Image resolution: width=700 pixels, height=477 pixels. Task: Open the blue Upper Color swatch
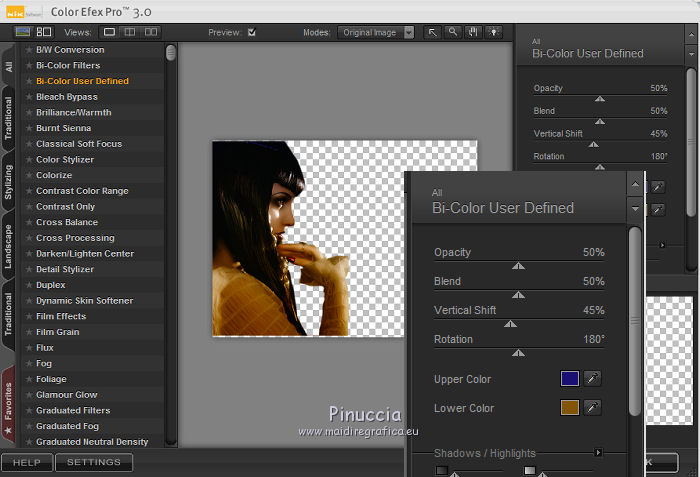pyautogui.click(x=570, y=378)
